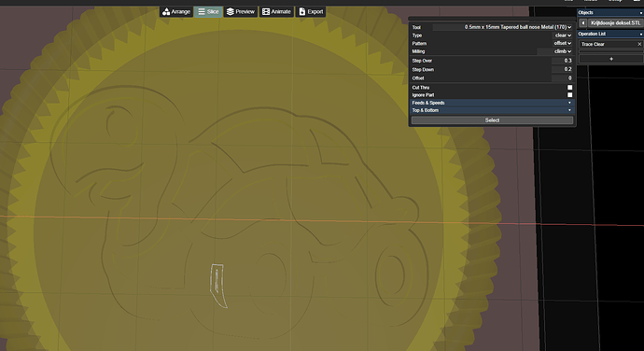Expand the Feeds & Speeds section

492,103
